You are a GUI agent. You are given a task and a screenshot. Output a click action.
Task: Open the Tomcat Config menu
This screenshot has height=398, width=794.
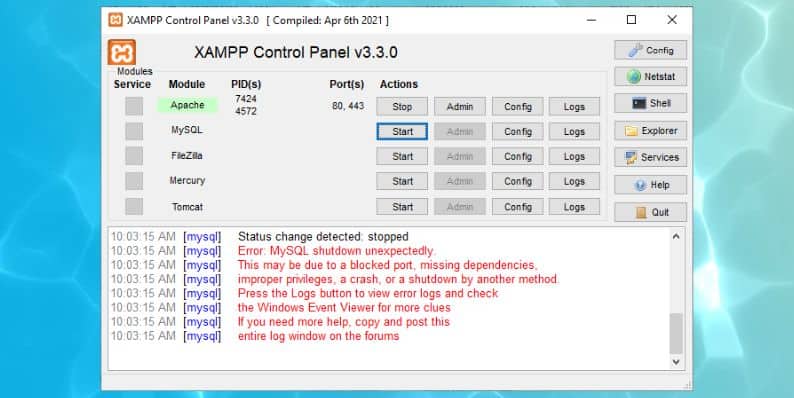point(518,207)
